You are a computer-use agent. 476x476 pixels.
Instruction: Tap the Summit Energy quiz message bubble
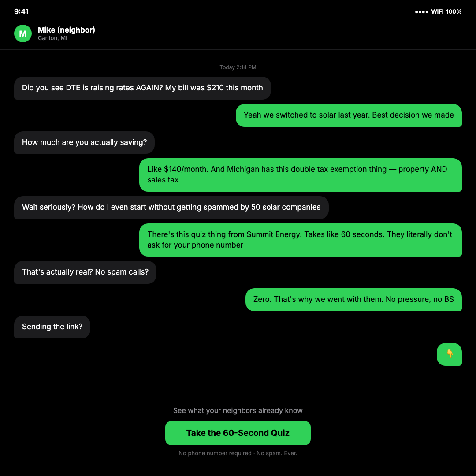click(300, 240)
